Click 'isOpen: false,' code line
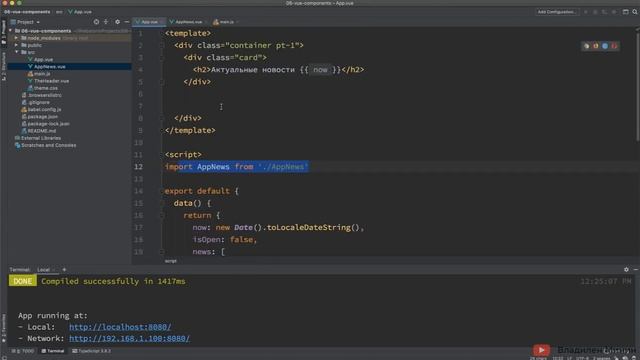The image size is (640, 360). (224, 240)
